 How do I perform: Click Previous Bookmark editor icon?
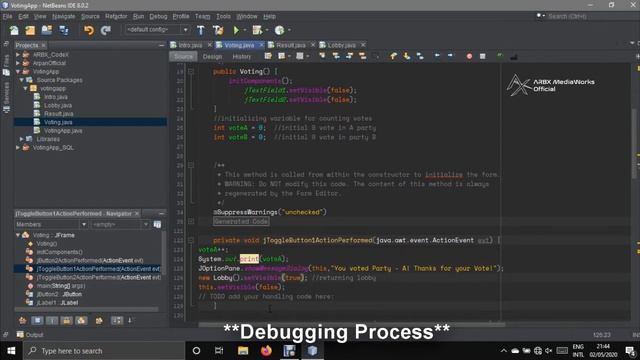[x=393, y=56]
